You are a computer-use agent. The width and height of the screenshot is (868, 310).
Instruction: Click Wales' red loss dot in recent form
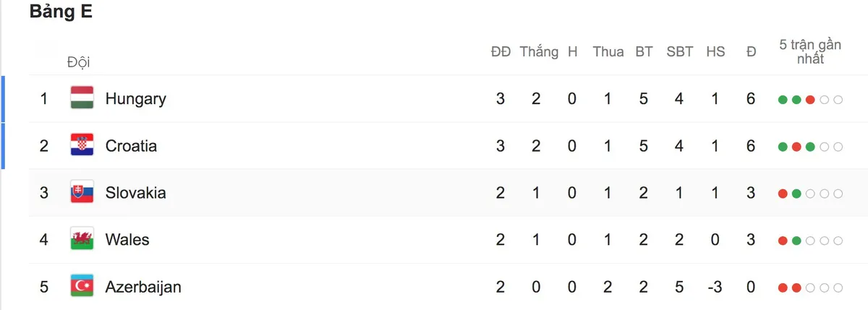(783, 241)
